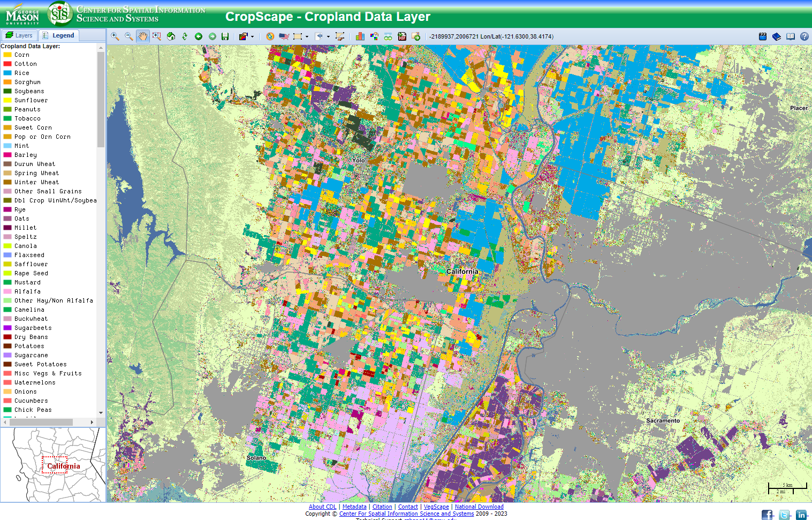The width and height of the screenshot is (812, 520).
Task: Click the CSISS round logo
Action: [x=59, y=14]
